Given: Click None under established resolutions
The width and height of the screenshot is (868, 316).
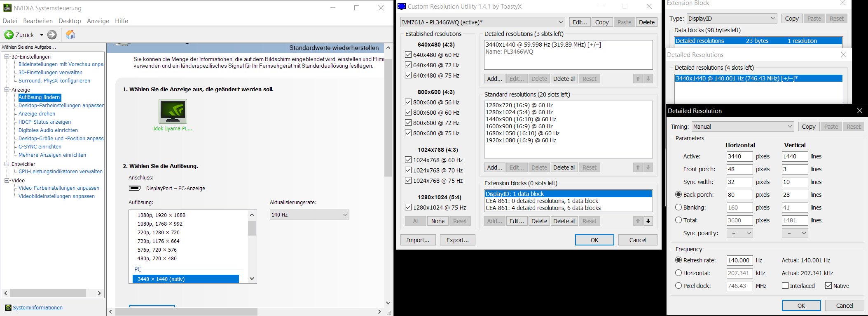Looking at the screenshot, I should 438,221.
